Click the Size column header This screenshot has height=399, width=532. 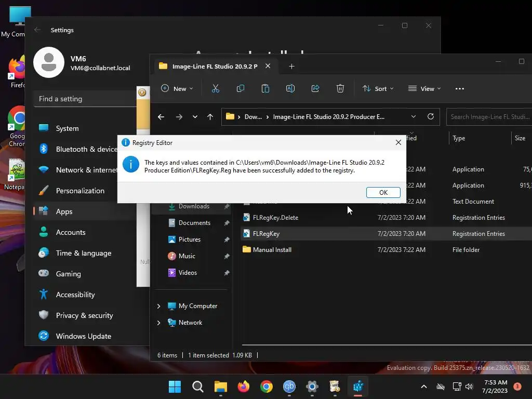tap(521, 138)
